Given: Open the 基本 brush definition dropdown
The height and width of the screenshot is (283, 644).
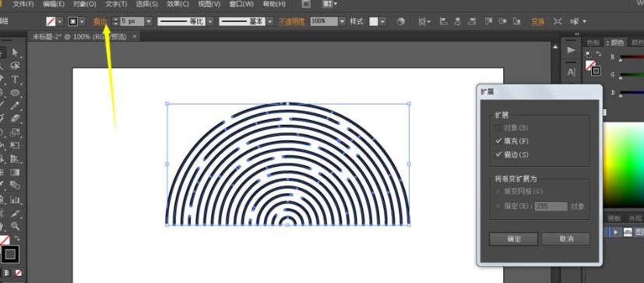Looking at the screenshot, I should click(x=270, y=21).
